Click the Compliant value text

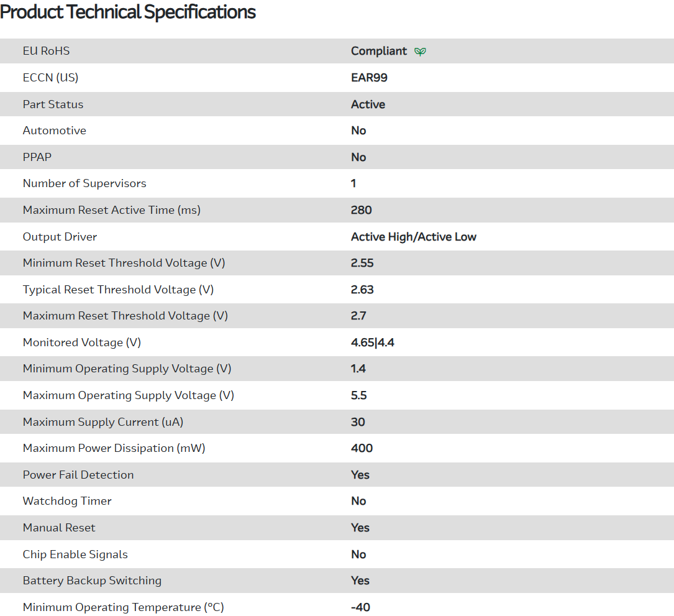coord(379,51)
